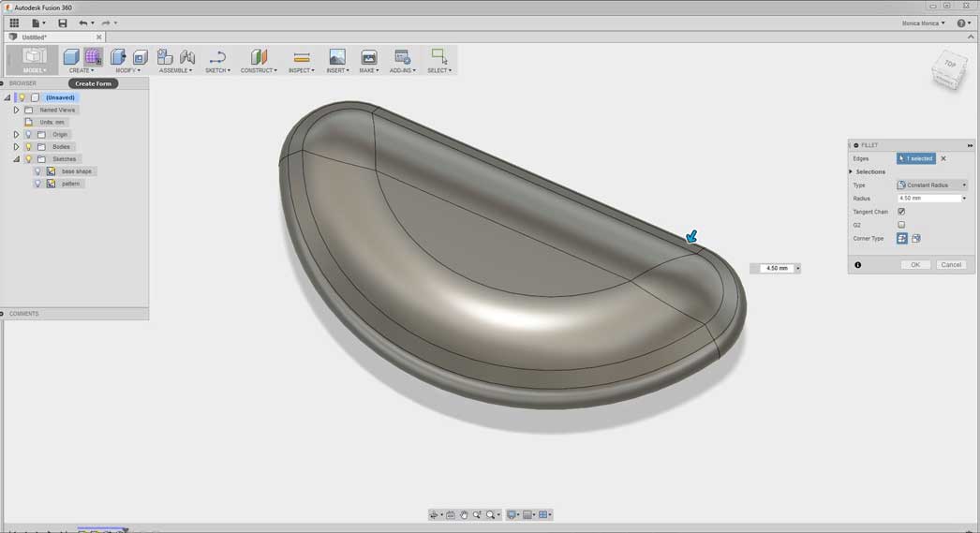The image size is (980, 533).
Task: Click the 1 selected edges button
Action: (916, 158)
